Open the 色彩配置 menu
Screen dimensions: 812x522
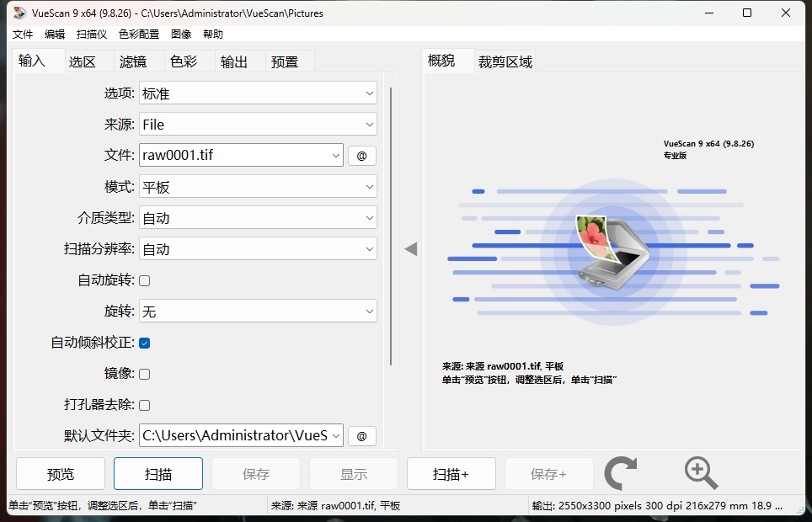[x=139, y=35]
